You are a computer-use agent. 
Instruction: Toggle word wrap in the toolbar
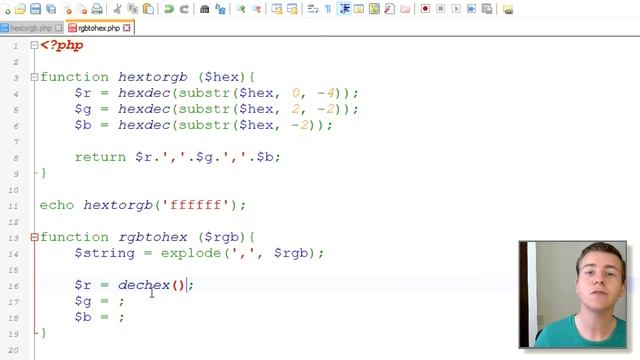pos(313,9)
